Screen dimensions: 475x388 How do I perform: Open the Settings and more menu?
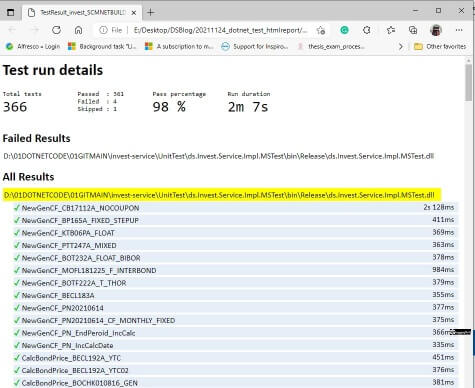point(459,30)
